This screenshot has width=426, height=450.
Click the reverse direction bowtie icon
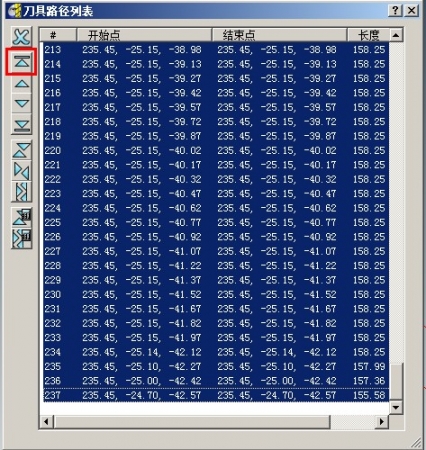click(x=22, y=171)
